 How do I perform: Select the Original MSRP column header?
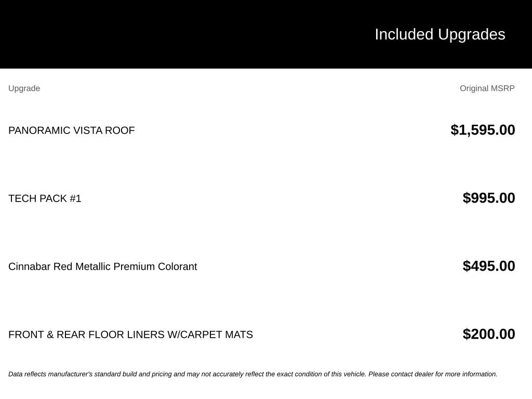[x=487, y=88]
